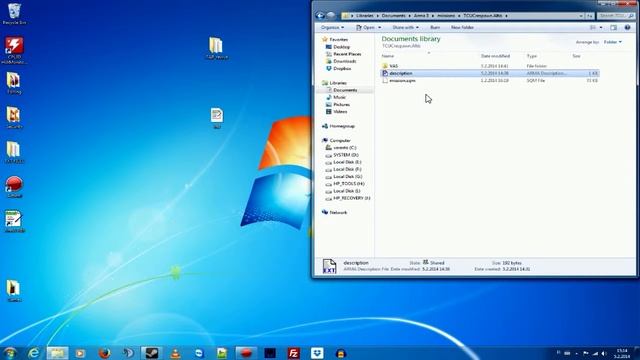Viewport: 640px width, 360px height.
Task: Select Libraries in the address breadcrumb
Action: 364,16
